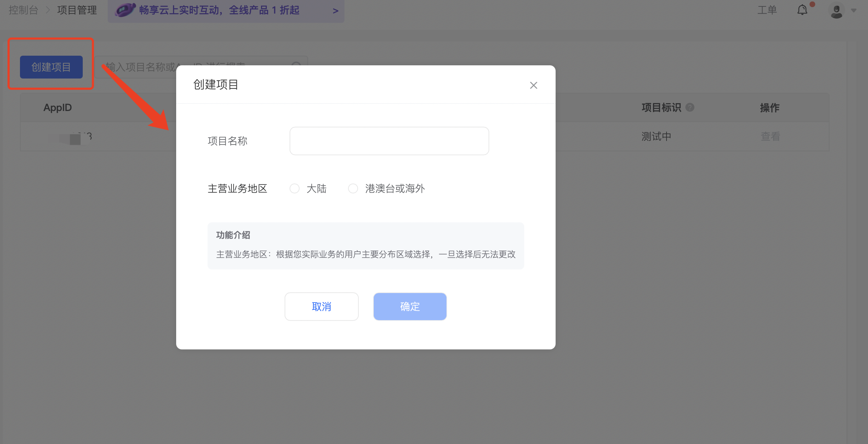Click the blue 创建项目 button
Image resolution: width=868 pixels, height=444 pixels.
(51, 67)
